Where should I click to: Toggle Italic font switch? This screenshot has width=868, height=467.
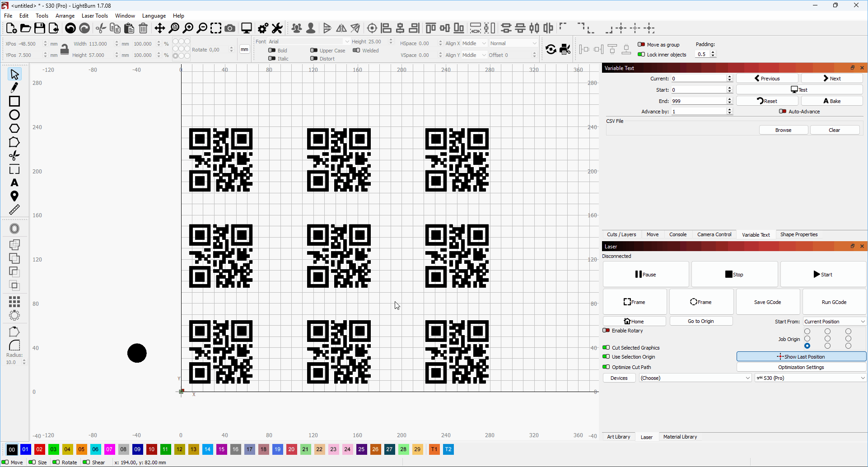[272, 58]
